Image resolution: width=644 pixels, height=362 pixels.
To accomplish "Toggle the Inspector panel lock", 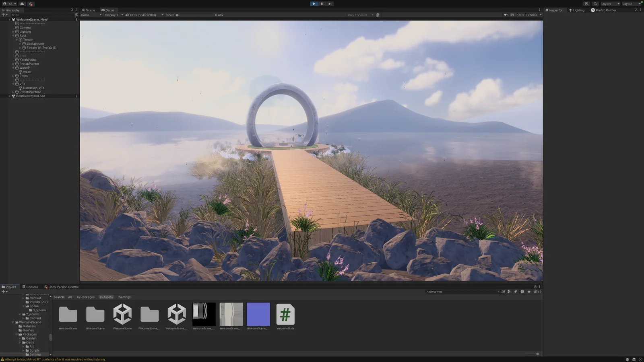I will 636,10.
